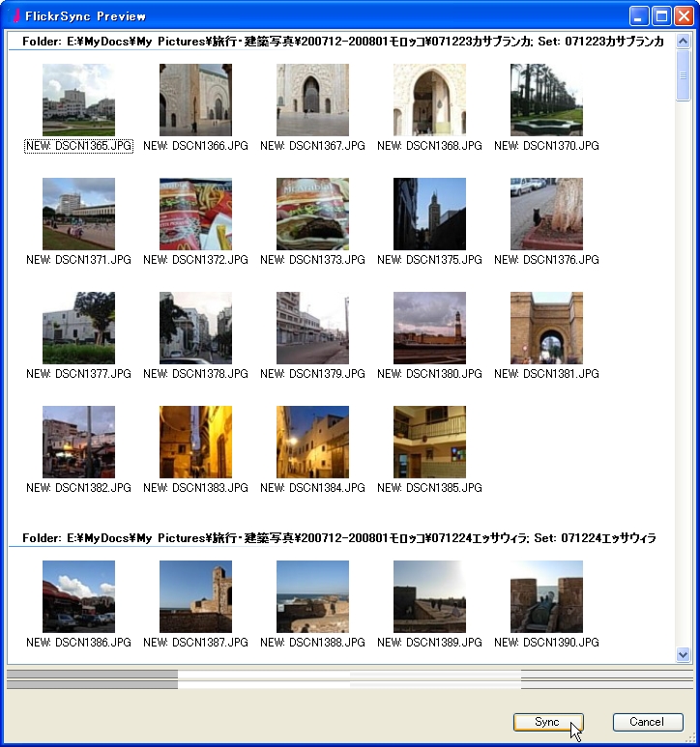The height and width of the screenshot is (747, 700).
Task: Select the DSCN1380.JPG thumbnail
Action: pos(430,328)
